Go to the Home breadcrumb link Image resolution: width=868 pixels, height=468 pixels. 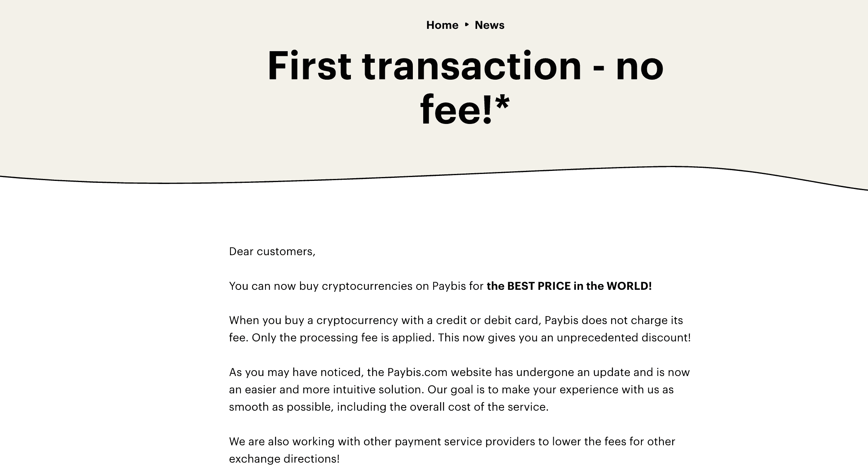pyautogui.click(x=442, y=25)
